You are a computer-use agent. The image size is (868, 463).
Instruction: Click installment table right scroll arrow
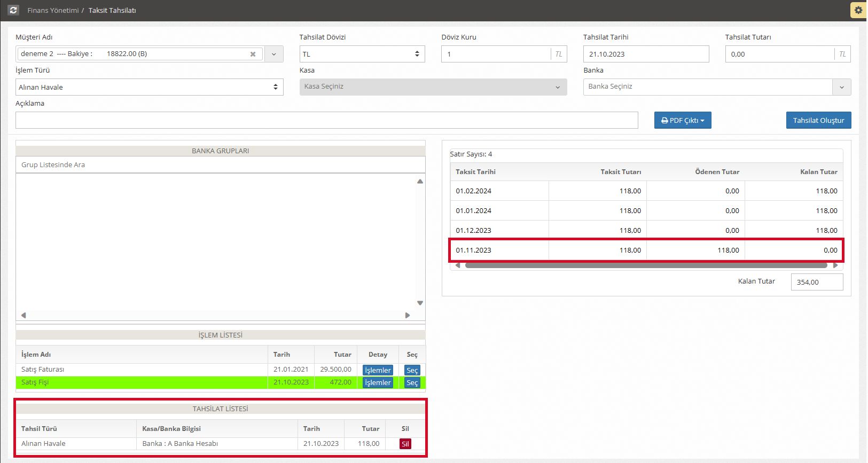[x=835, y=265]
